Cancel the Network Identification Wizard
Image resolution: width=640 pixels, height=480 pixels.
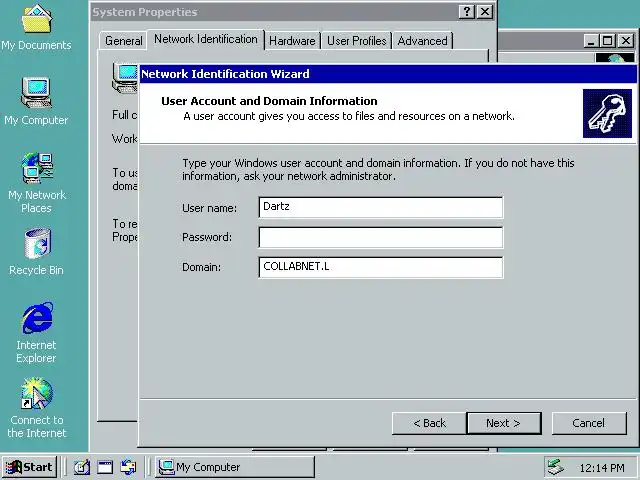click(589, 423)
